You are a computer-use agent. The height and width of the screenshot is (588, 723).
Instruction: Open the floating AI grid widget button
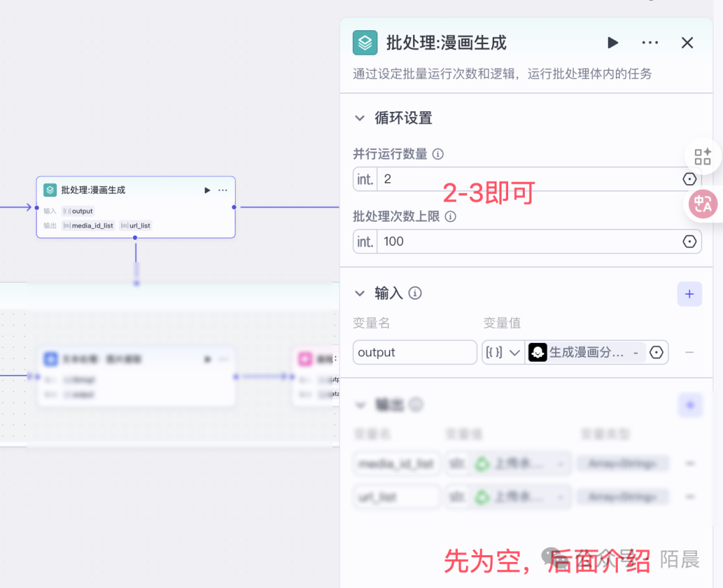703,157
